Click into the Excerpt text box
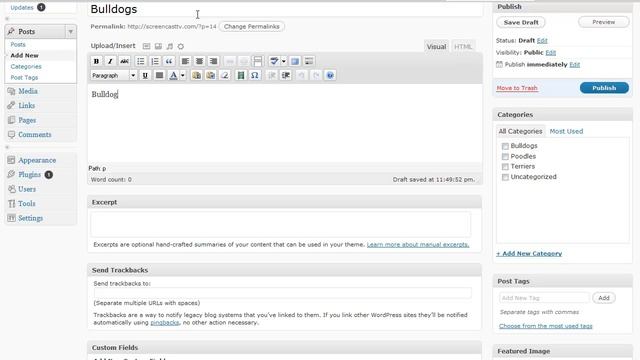Screen dimensions: 640x360 click(x=280, y=224)
